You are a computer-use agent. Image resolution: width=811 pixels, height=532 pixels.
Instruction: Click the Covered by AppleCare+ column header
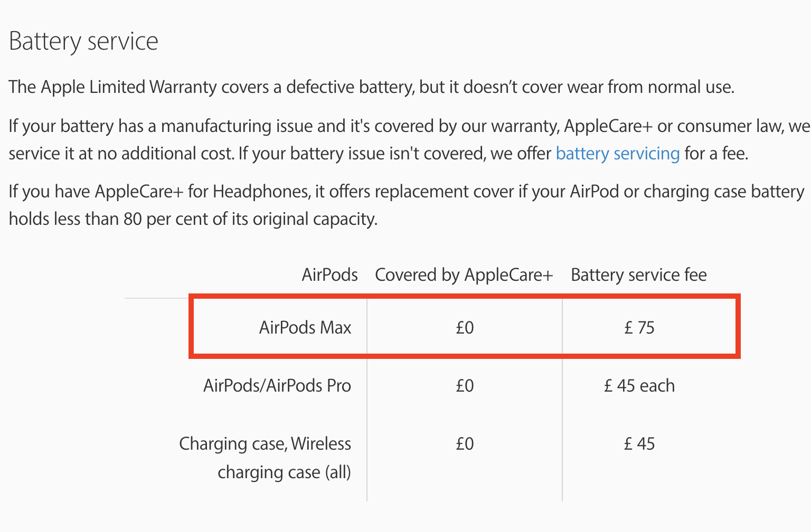click(464, 275)
